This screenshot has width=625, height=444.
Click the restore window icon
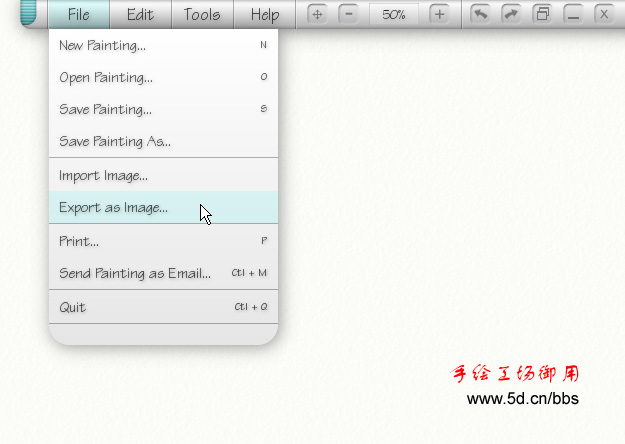coord(542,15)
